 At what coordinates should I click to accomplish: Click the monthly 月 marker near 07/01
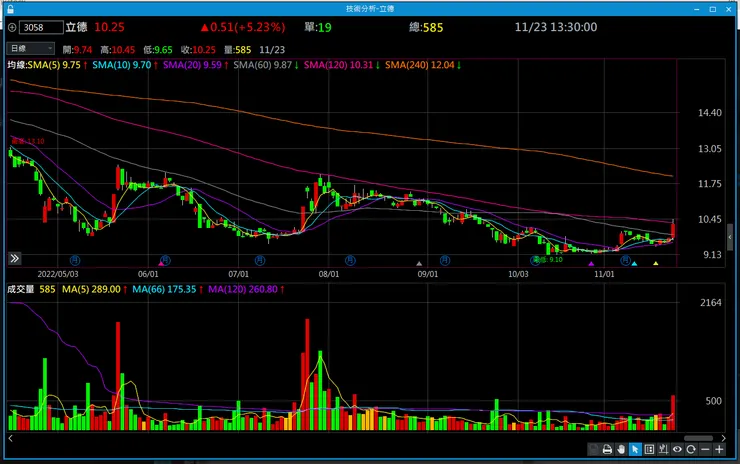pos(260,260)
